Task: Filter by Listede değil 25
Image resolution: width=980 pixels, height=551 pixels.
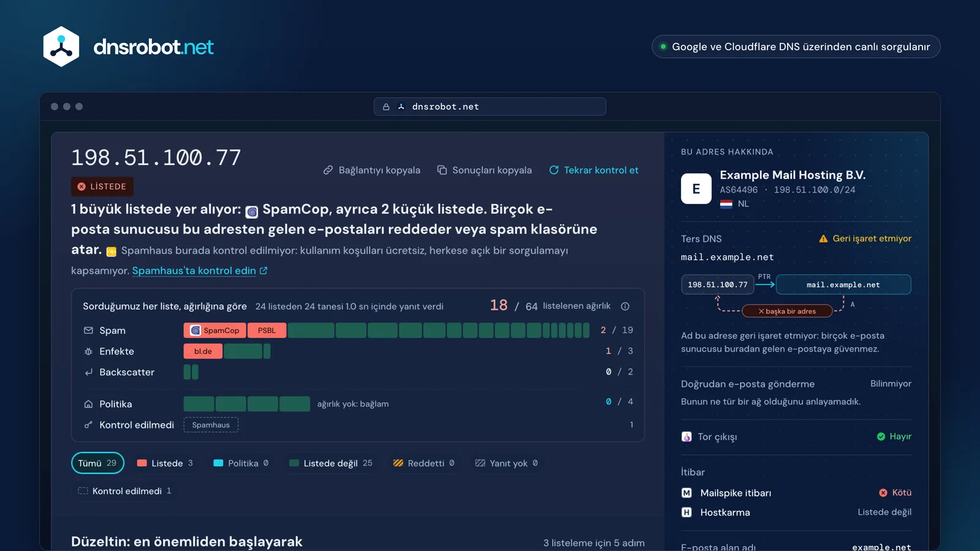Action: 331,463
